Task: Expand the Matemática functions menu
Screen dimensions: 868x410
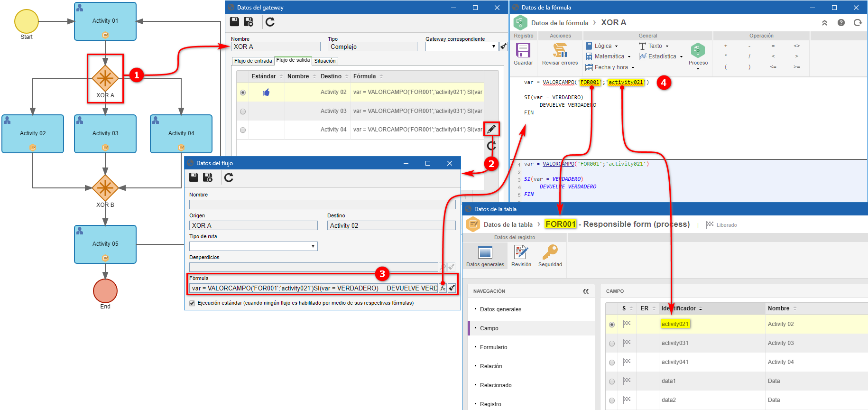Action: (x=608, y=56)
